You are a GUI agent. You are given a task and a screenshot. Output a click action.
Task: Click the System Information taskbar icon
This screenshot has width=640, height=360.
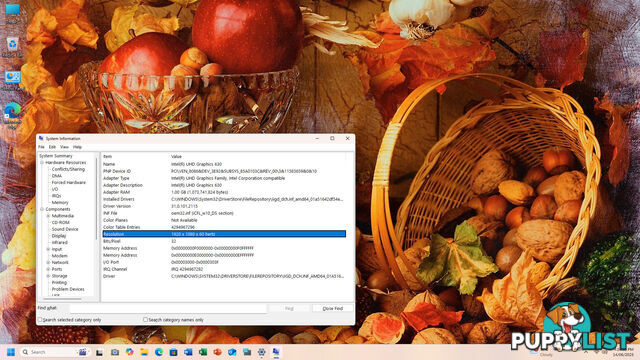point(276,352)
